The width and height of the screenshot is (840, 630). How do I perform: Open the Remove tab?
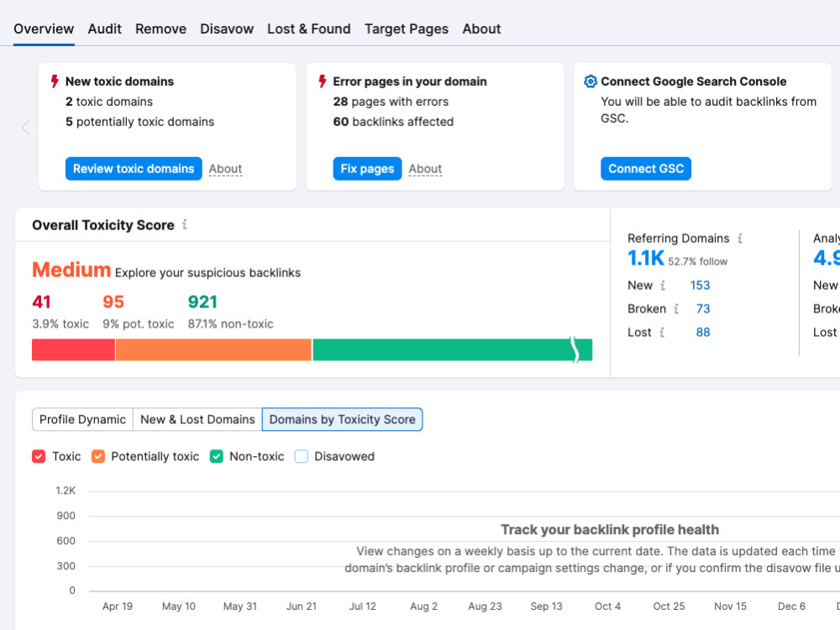tap(160, 29)
